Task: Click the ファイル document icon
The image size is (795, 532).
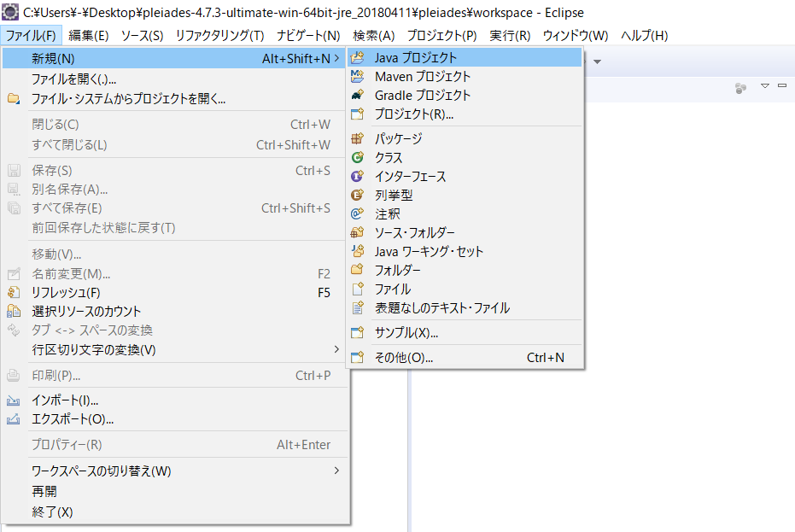Action: (358, 289)
